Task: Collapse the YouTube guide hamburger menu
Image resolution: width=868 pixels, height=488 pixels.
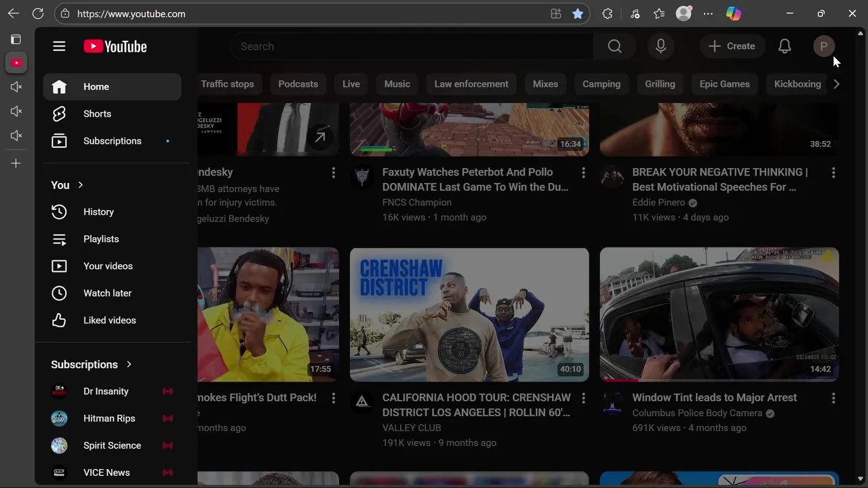Action: 59,47
